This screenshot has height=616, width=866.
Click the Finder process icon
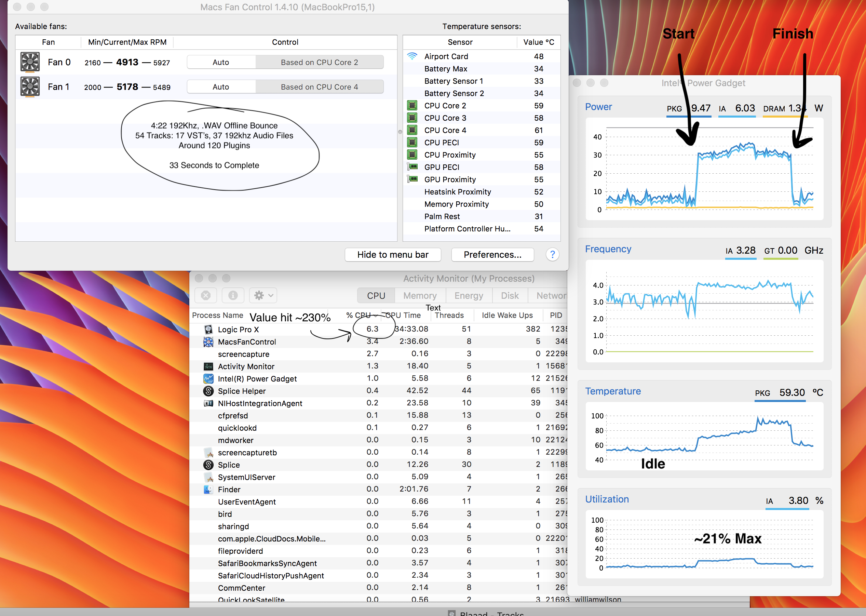point(208,489)
